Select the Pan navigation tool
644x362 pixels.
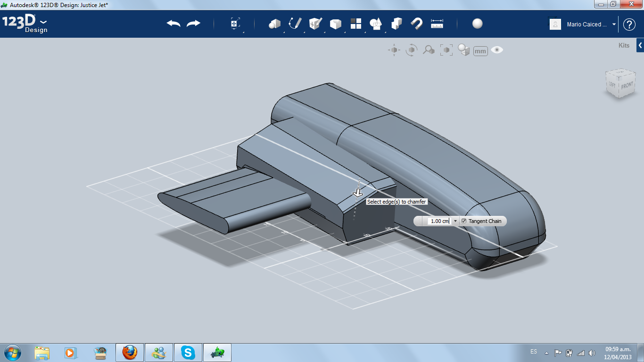[x=394, y=50]
